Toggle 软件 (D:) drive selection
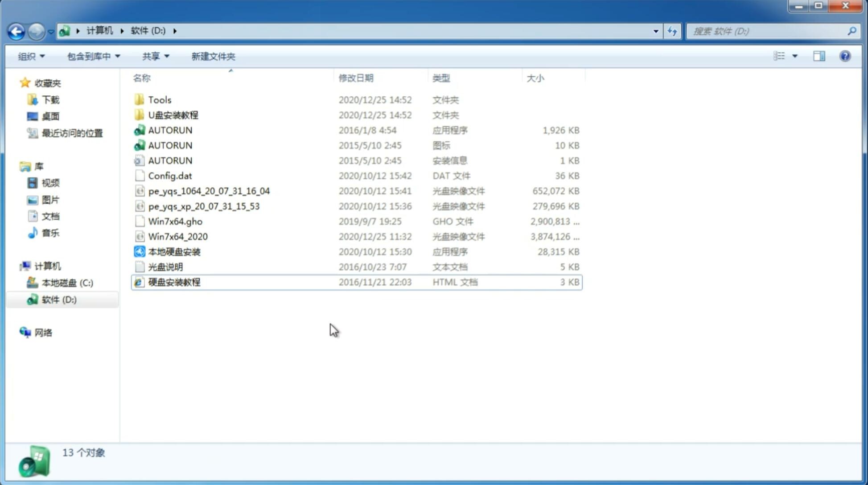 coord(58,300)
